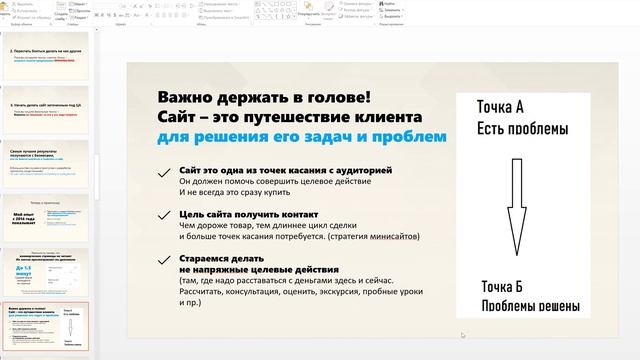Click line 'Он должен помочь совершить целевое действие'
Screen dimensions: 640x360
click(x=275, y=181)
